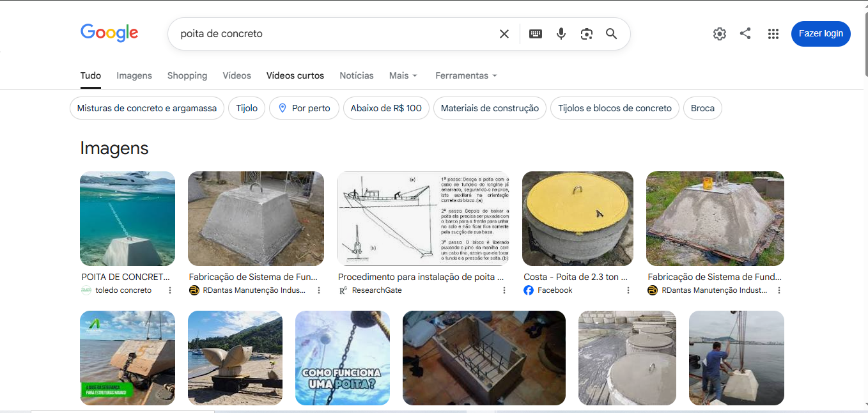The width and height of the screenshot is (868, 413).
Task: Expand the Ferramentas dropdown
Action: [467, 75]
